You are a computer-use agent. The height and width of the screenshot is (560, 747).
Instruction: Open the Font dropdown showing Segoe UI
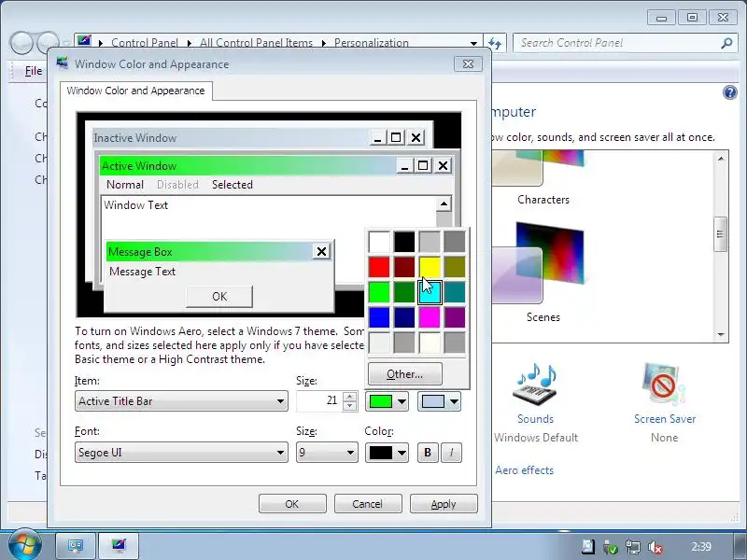[181, 452]
